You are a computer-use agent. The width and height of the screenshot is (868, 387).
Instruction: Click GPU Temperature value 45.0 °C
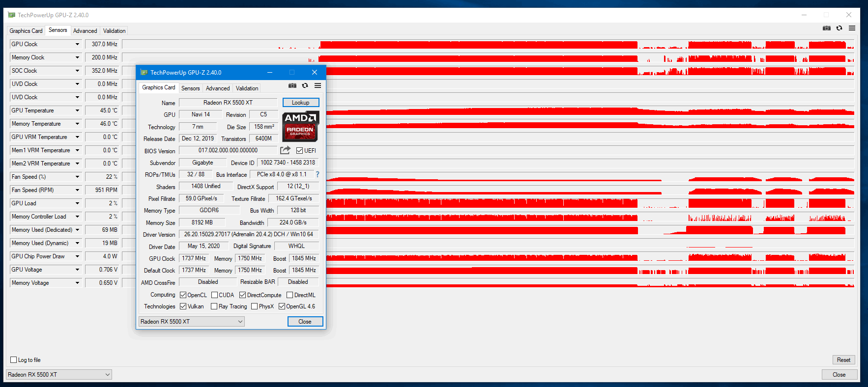click(102, 111)
